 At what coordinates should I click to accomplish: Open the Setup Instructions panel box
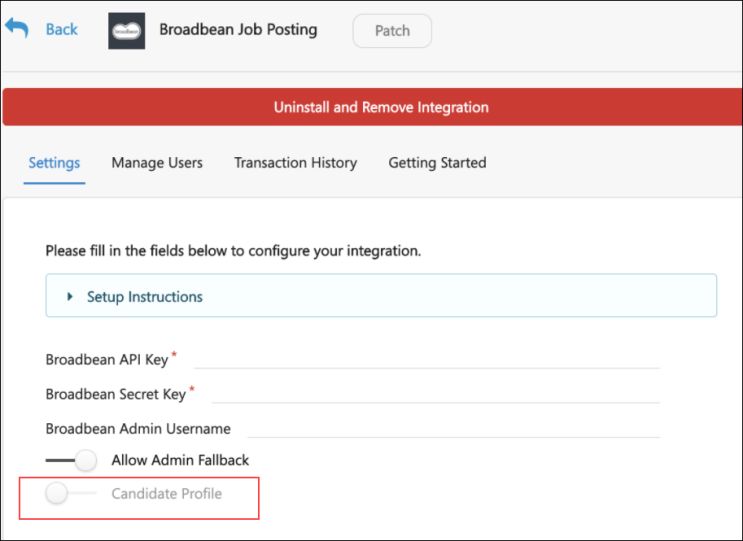tap(381, 296)
